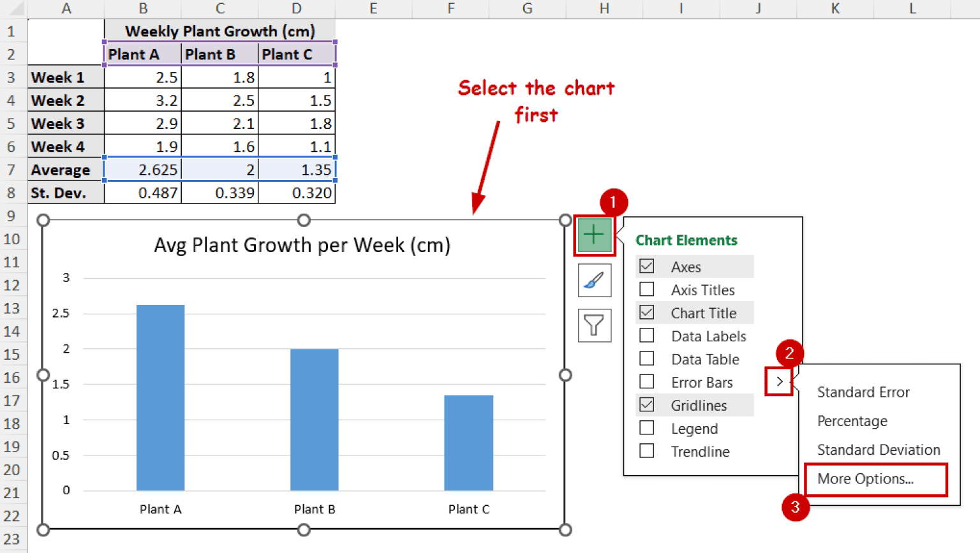Select the Chart Styles paintbrush icon

click(593, 280)
